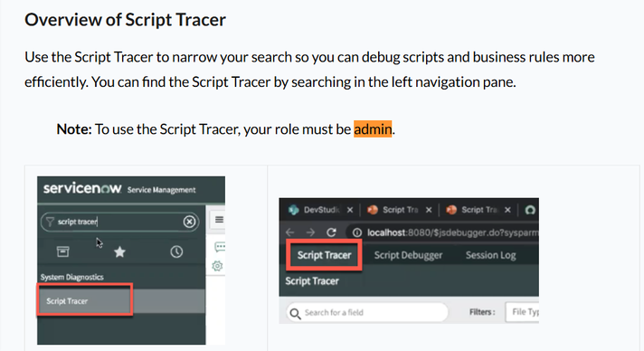Open the Session Log tab

point(491,255)
